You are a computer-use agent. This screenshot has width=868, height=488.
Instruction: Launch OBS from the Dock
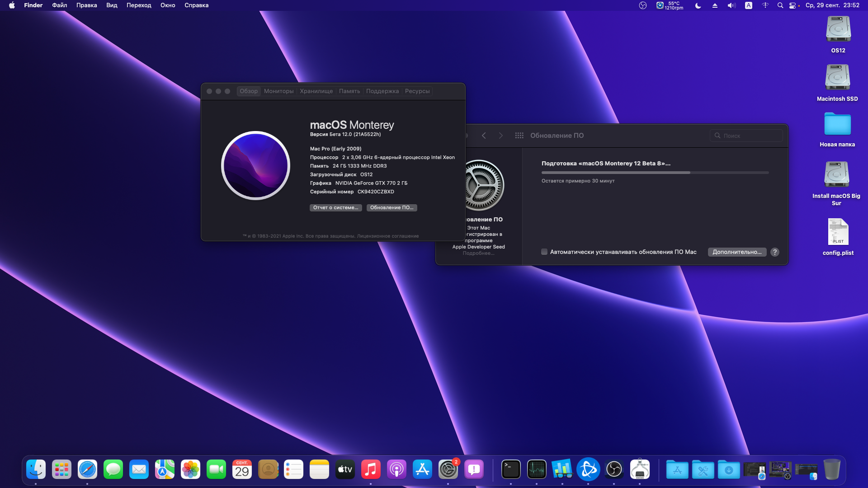click(614, 469)
